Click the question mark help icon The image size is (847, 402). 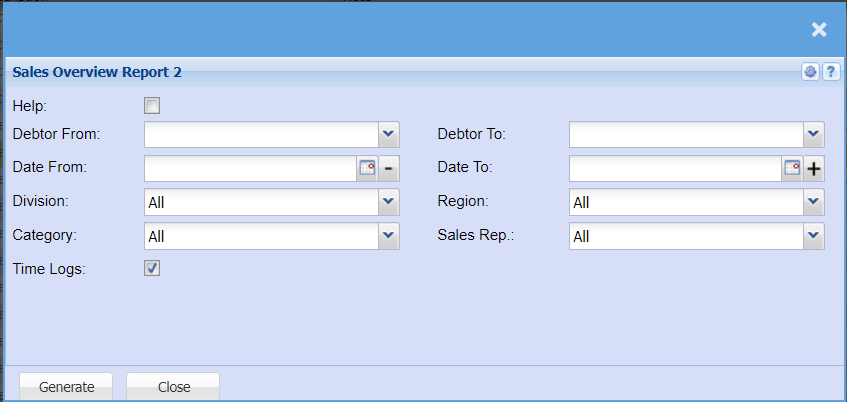point(830,72)
